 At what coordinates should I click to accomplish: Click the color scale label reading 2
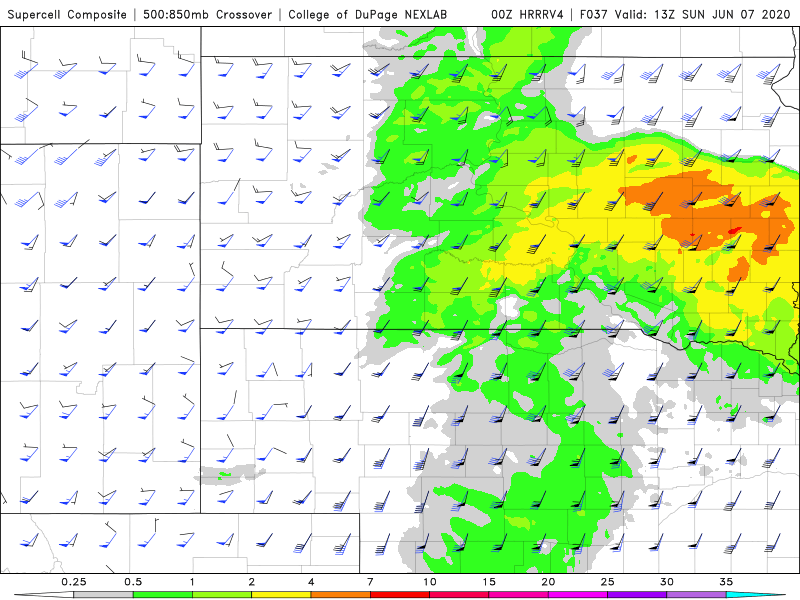coord(252,582)
